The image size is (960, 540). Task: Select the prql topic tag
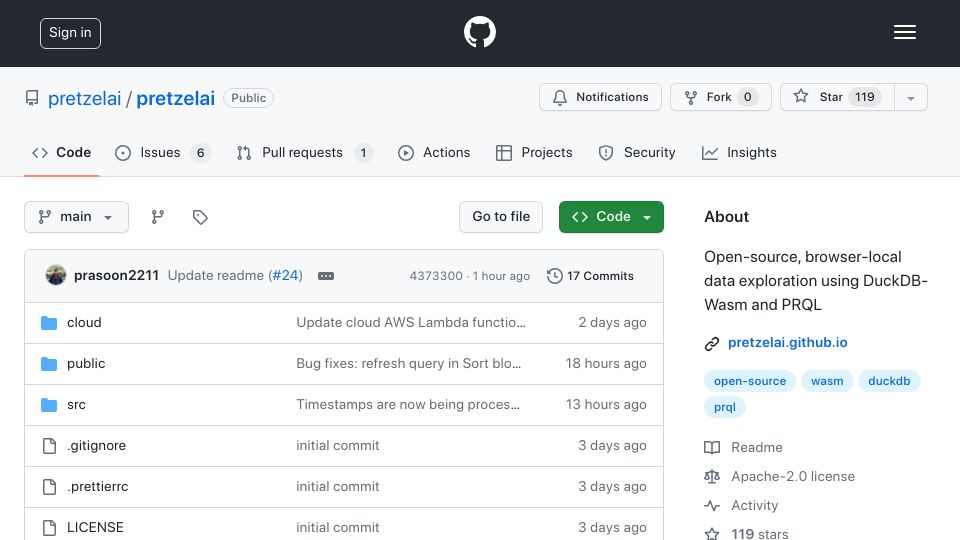tap(725, 407)
